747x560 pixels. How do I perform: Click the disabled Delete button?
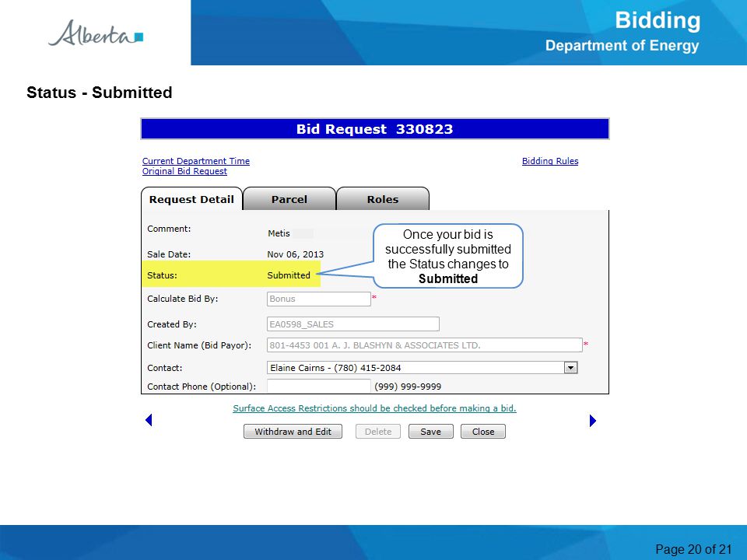pos(378,432)
